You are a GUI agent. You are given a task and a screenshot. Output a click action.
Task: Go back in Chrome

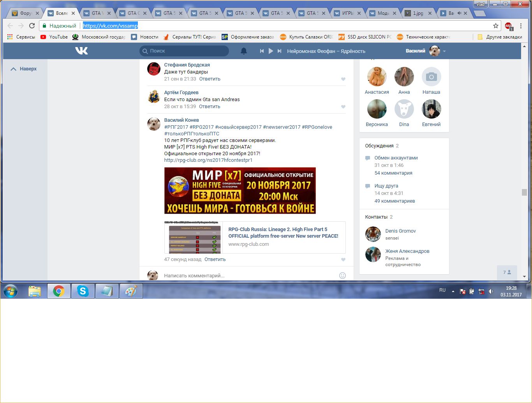point(10,26)
